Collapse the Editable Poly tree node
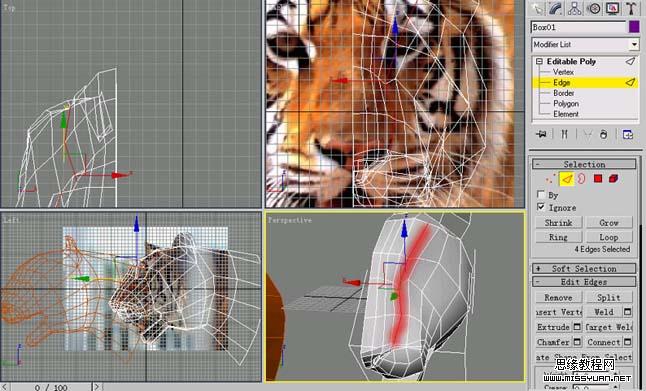This screenshot has width=646, height=391. (x=539, y=61)
